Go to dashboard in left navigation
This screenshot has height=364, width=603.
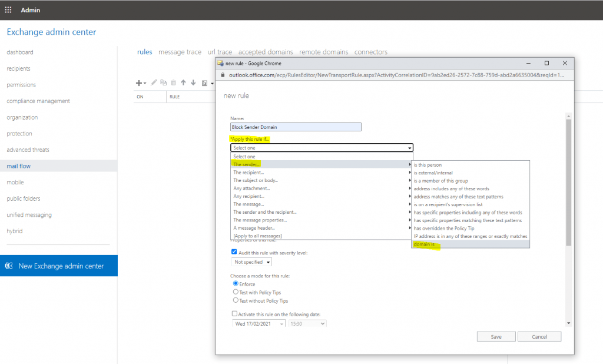(20, 52)
